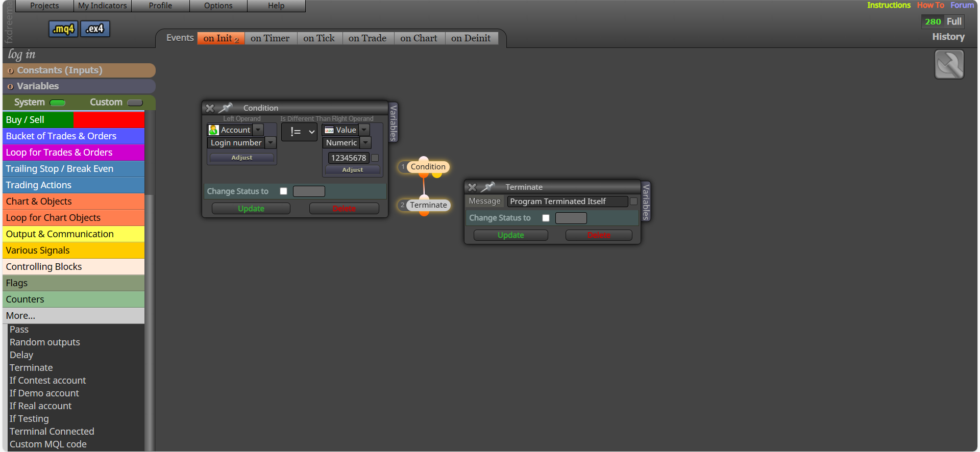This screenshot has width=980, height=452.
Task: Open Variables side tab of Terminate panel
Action: tap(646, 202)
